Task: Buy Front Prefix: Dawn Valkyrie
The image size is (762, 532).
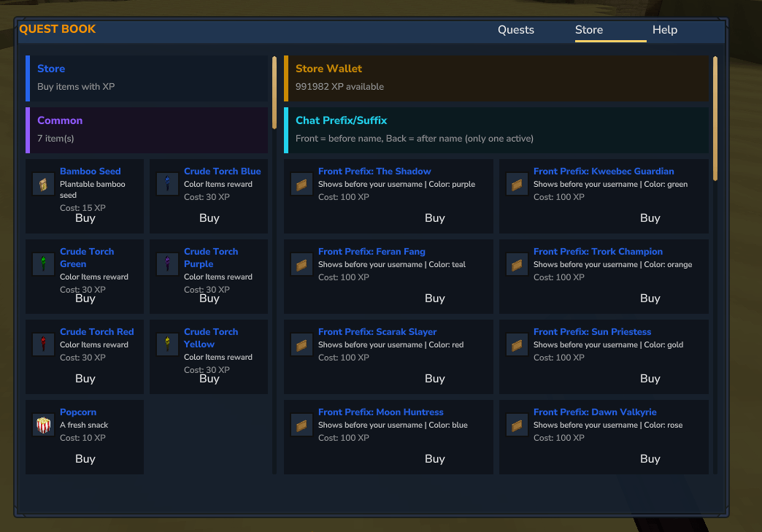Action: point(650,458)
